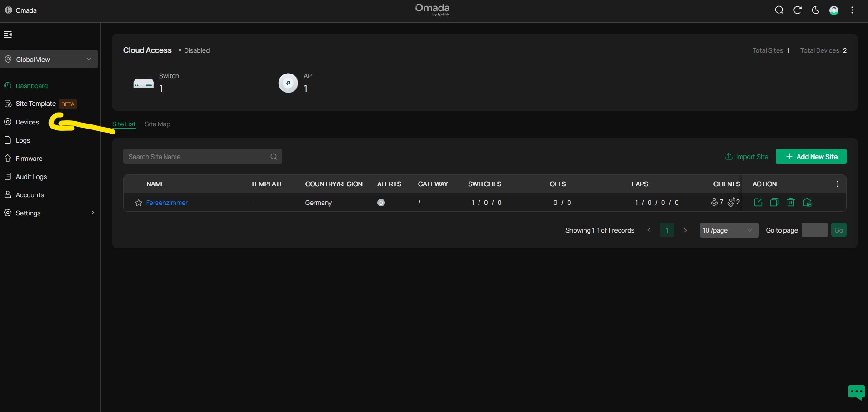Open the Global View dropdown
Image resolution: width=868 pixels, height=412 pixels.
coord(49,60)
